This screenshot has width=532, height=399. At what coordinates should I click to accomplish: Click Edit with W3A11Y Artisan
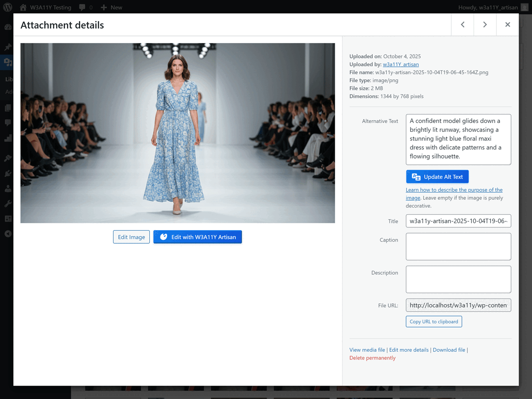point(197,237)
